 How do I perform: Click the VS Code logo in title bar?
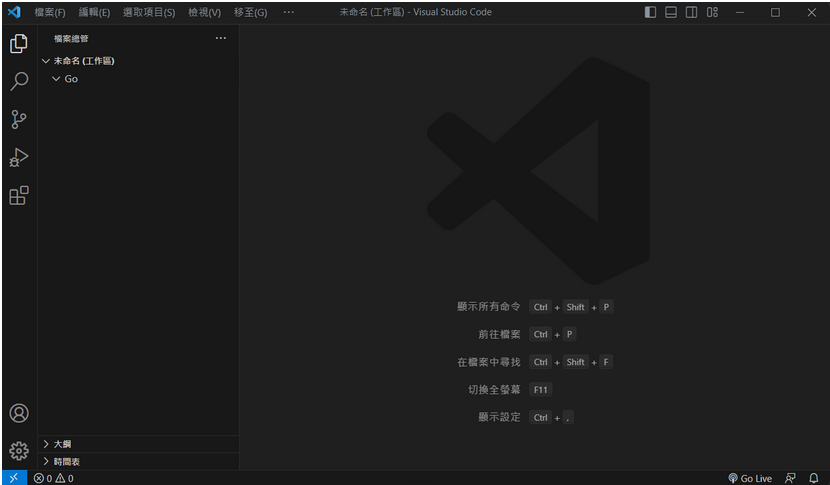[14, 12]
